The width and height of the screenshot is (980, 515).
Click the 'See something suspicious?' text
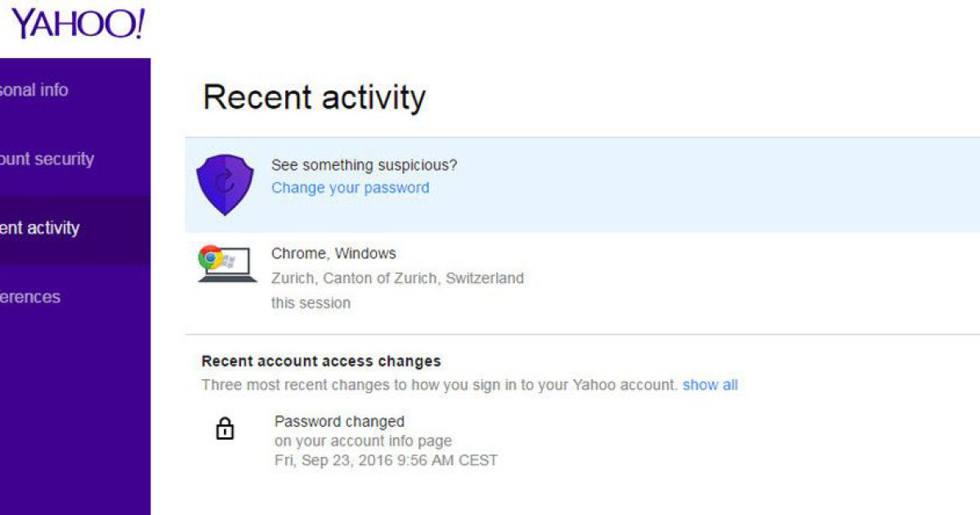pyautogui.click(x=365, y=165)
